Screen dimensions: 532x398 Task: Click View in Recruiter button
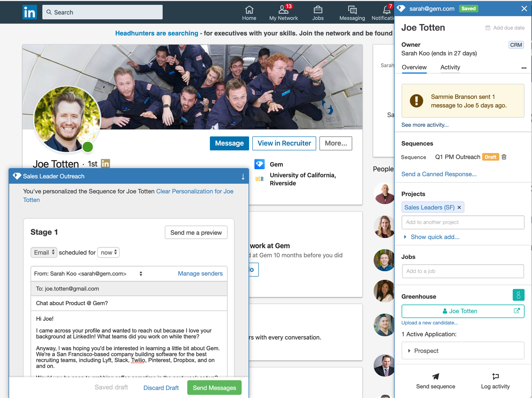point(284,143)
